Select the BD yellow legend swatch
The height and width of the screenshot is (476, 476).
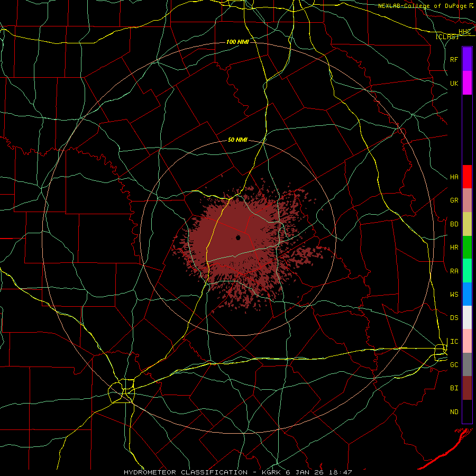click(467, 224)
